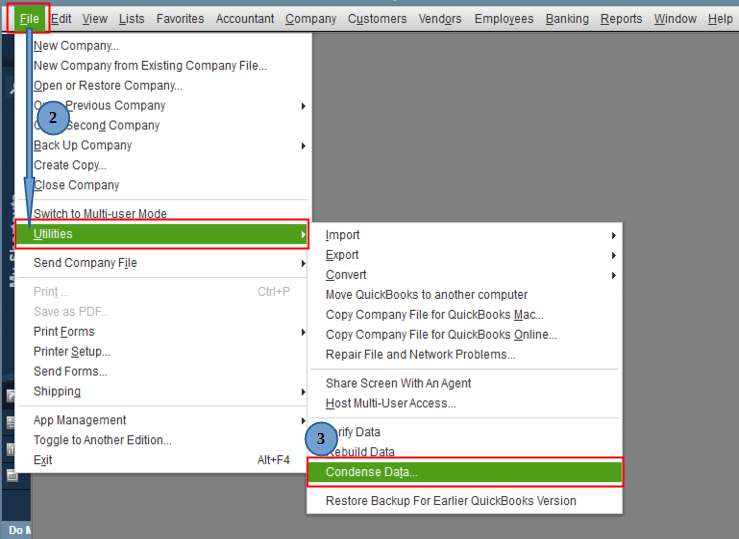Select Repair File and Network Problems...
The width and height of the screenshot is (739, 539).
point(420,354)
